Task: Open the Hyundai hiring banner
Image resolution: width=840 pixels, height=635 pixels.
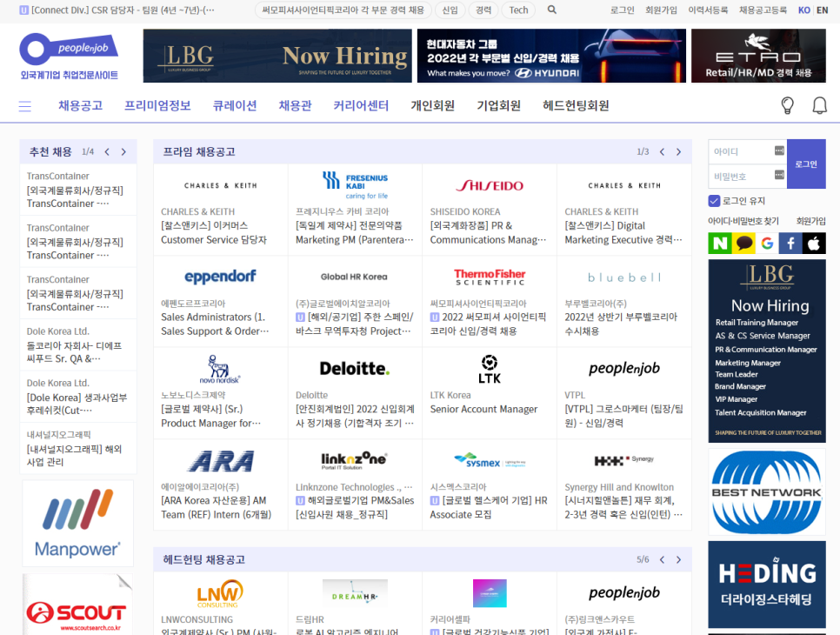Action: [551, 56]
